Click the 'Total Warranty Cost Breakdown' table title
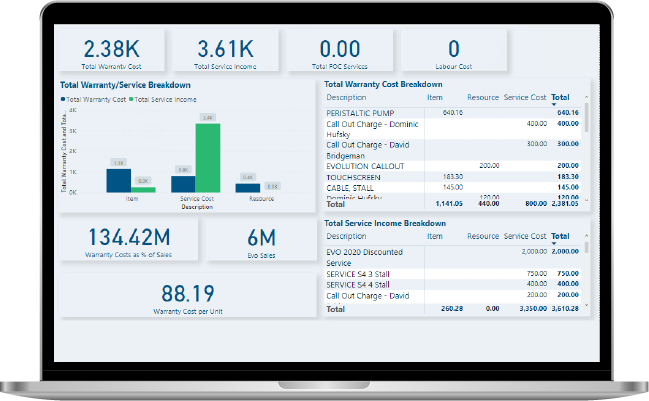Image resolution: width=649 pixels, height=401 pixels. 383,84
